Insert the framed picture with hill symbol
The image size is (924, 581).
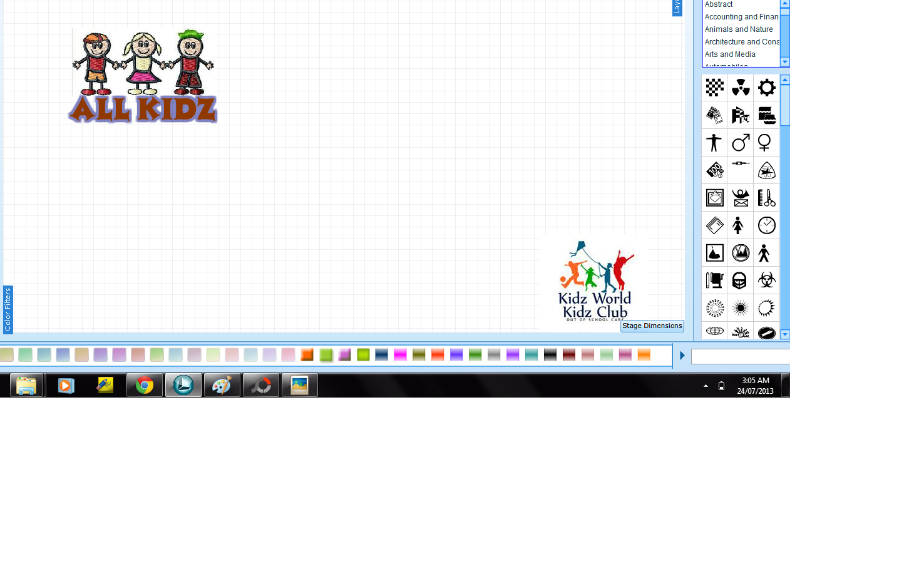click(714, 253)
